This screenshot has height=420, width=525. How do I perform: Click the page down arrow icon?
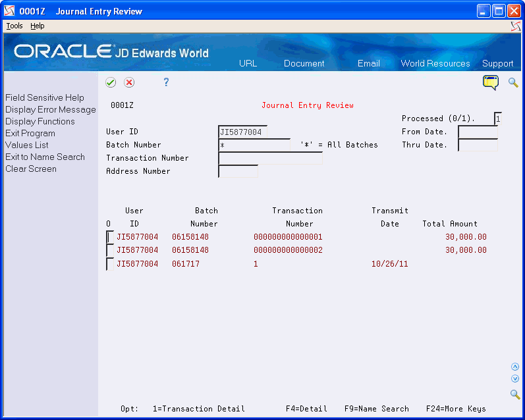coord(515,379)
